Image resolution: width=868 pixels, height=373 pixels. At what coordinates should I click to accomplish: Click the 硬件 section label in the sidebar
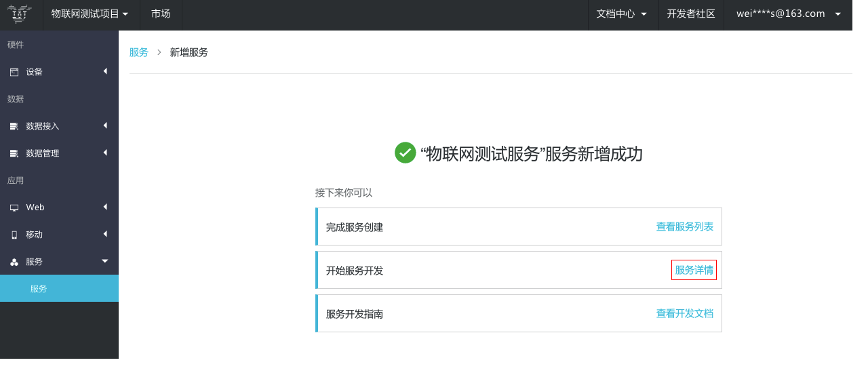point(16,45)
